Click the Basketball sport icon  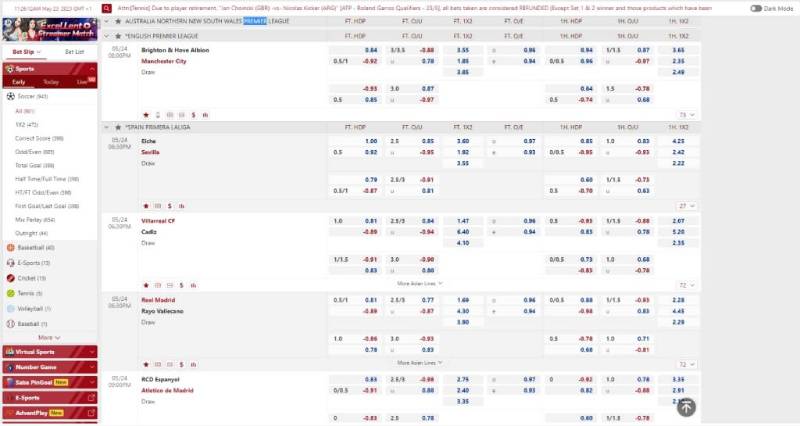(x=10, y=247)
